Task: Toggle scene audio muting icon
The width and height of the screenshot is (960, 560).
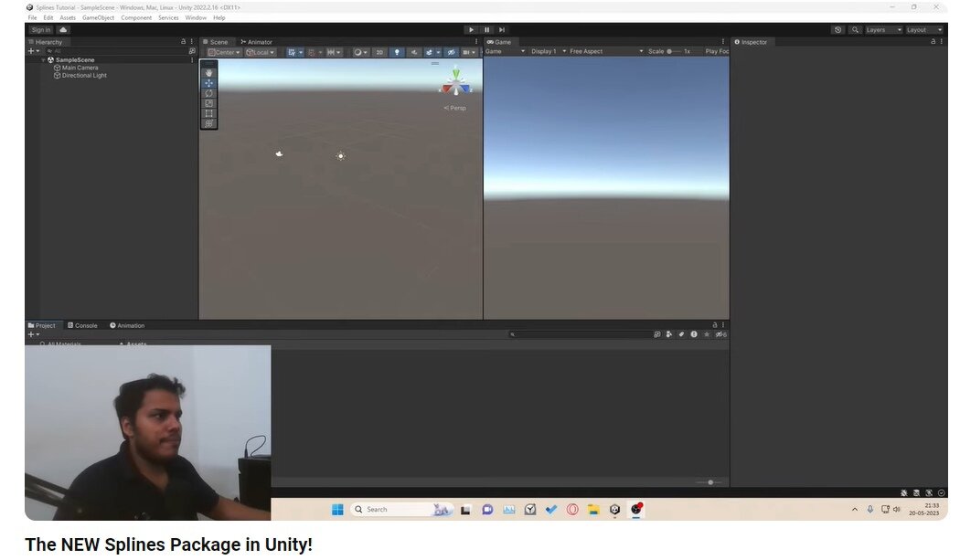Action: (x=414, y=52)
